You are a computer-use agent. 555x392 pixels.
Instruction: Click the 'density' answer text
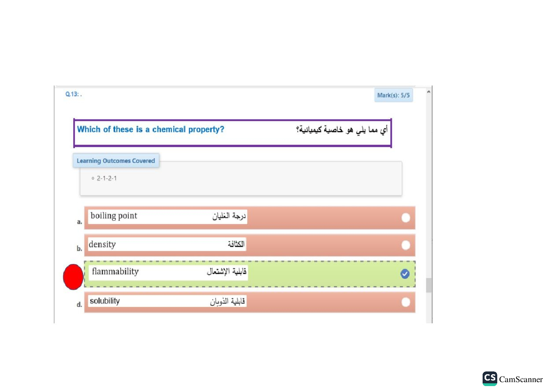coord(102,245)
